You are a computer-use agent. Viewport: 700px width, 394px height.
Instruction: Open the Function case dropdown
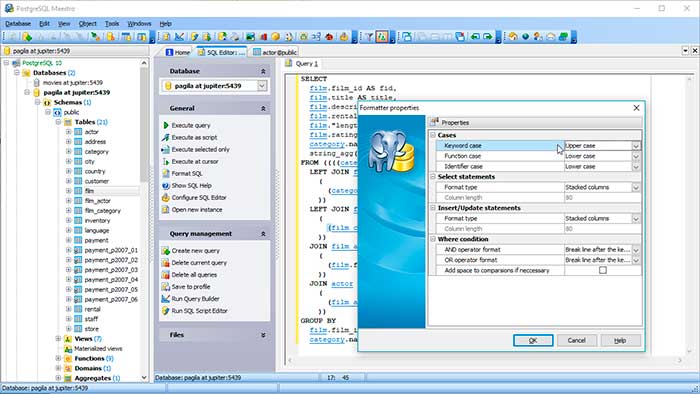click(636, 156)
